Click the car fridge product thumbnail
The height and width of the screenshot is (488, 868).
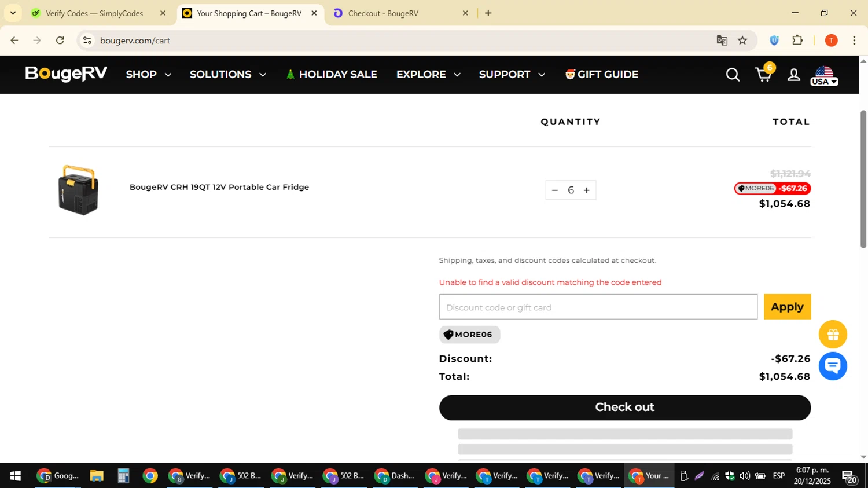click(x=78, y=190)
